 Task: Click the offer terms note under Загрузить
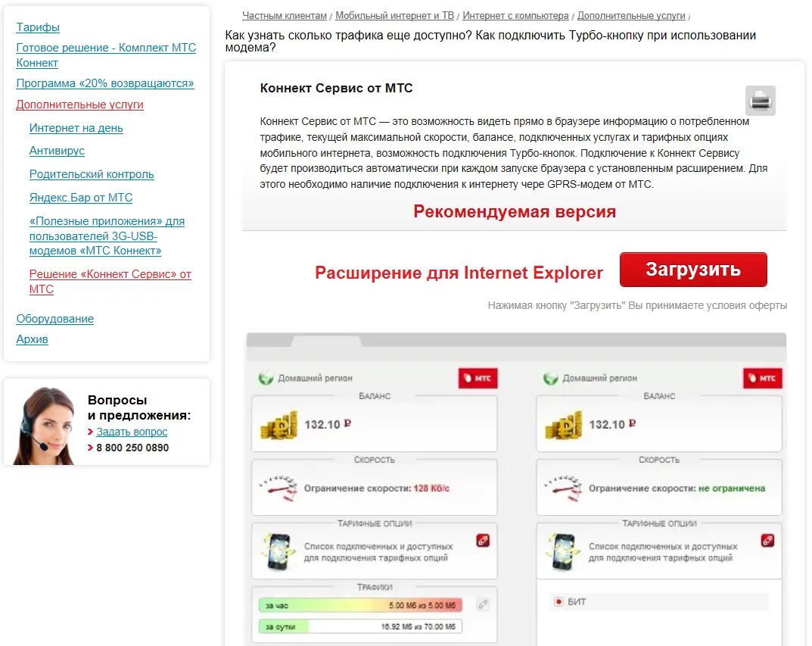(x=637, y=306)
